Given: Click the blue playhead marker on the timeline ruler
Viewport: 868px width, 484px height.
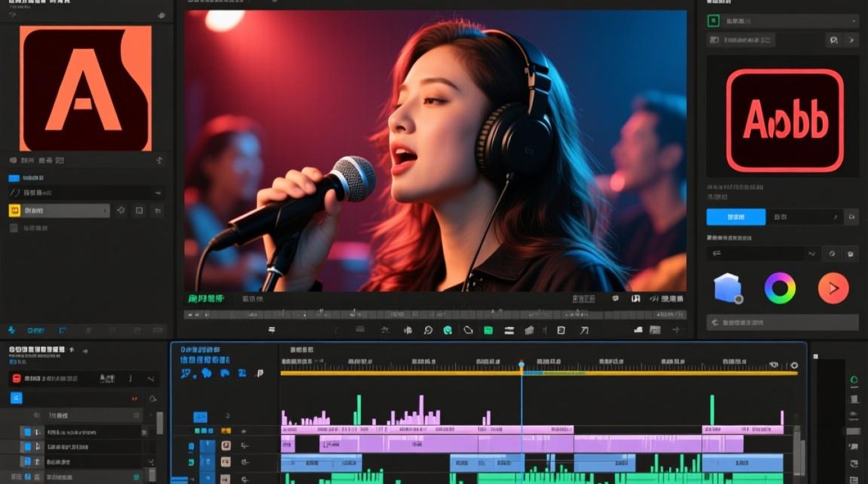Looking at the screenshot, I should [522, 365].
